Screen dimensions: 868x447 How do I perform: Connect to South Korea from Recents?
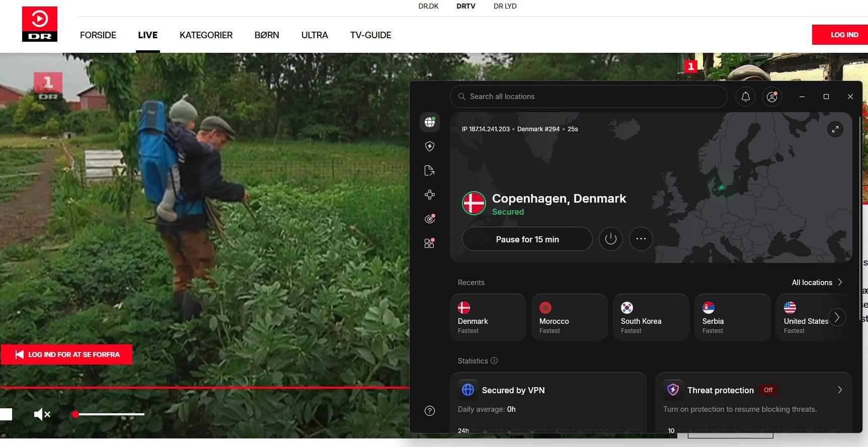[x=651, y=318]
